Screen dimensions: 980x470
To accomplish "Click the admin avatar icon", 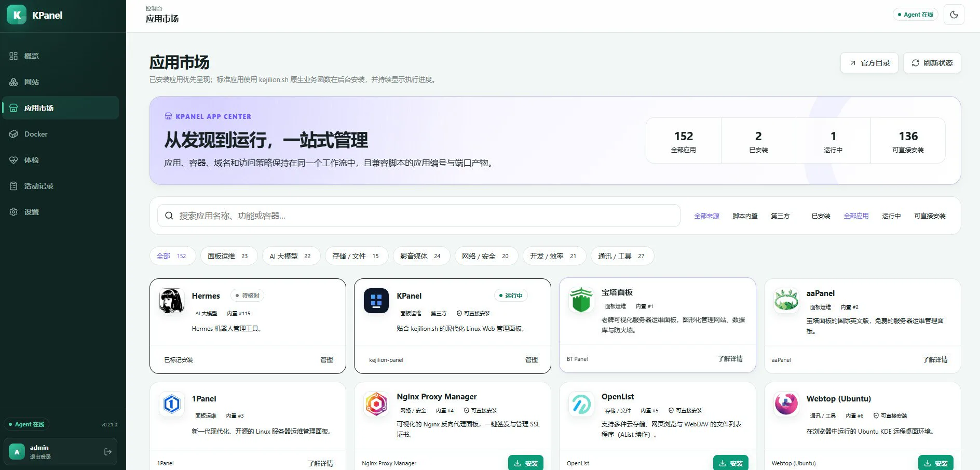I will [x=17, y=452].
